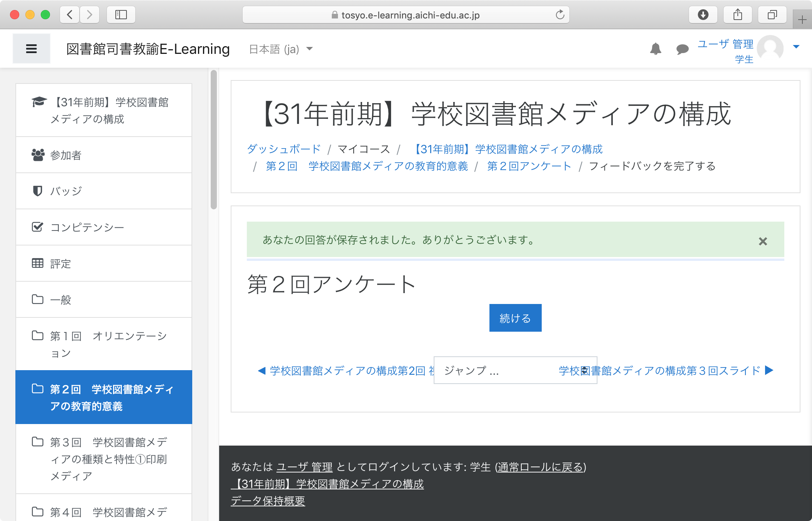The width and height of the screenshot is (812, 521).
Task: Click the participants group icon
Action: [x=38, y=155]
